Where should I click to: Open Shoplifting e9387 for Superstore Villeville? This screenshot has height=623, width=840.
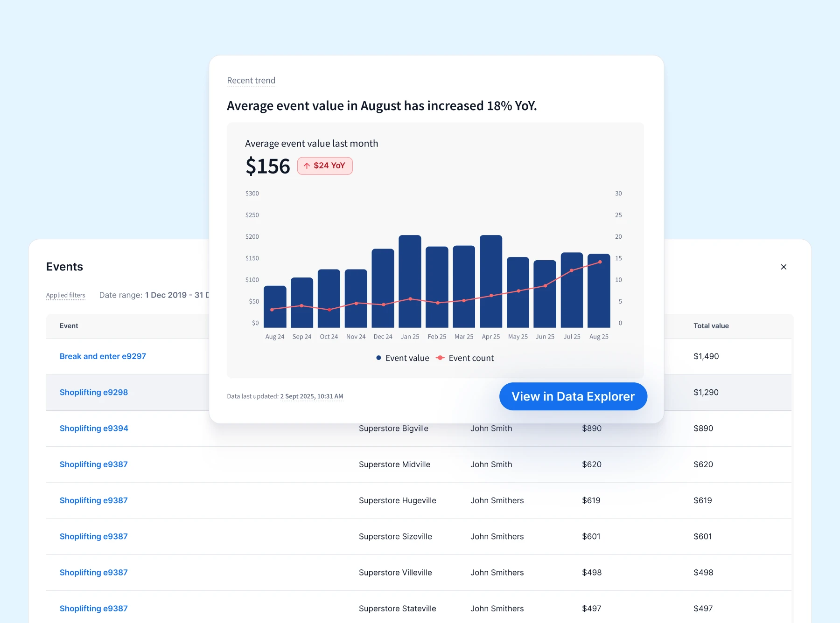coord(93,572)
